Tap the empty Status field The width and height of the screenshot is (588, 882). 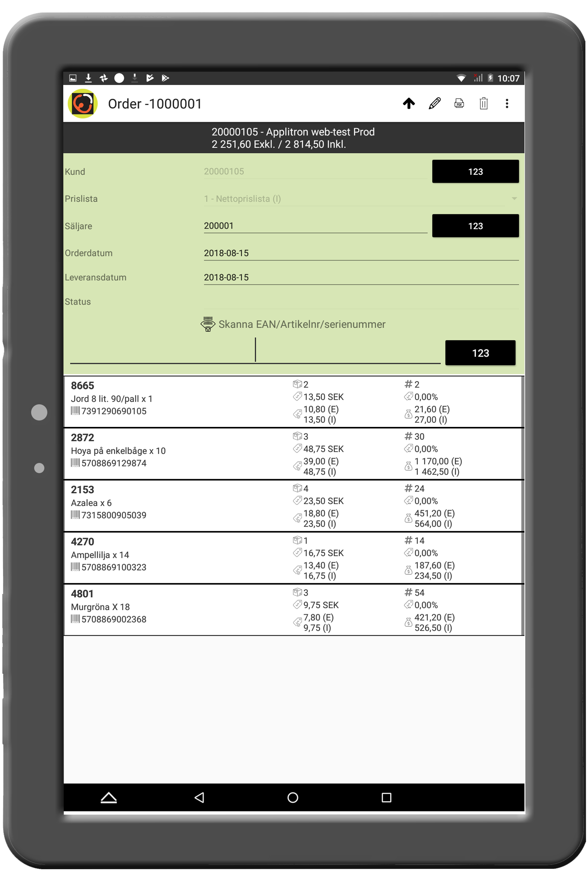[x=361, y=301]
